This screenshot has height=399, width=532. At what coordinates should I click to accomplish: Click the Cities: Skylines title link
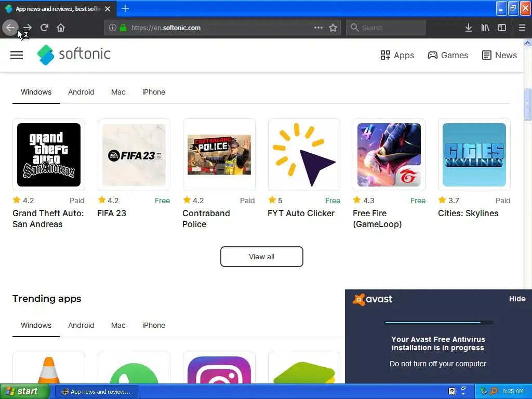pos(468,213)
